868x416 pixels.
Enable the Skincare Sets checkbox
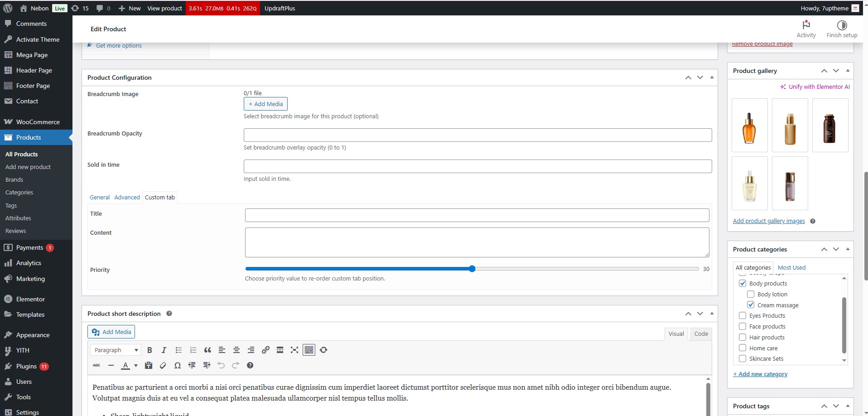pyautogui.click(x=743, y=358)
